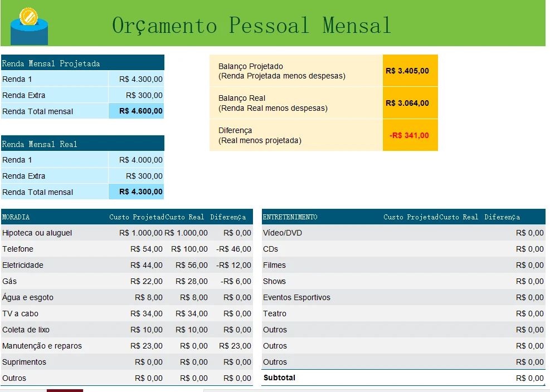Screen dimensions: 550x392
Task: Select the orange Balanço Projetado value R$ 3.405,00
Action: point(407,71)
